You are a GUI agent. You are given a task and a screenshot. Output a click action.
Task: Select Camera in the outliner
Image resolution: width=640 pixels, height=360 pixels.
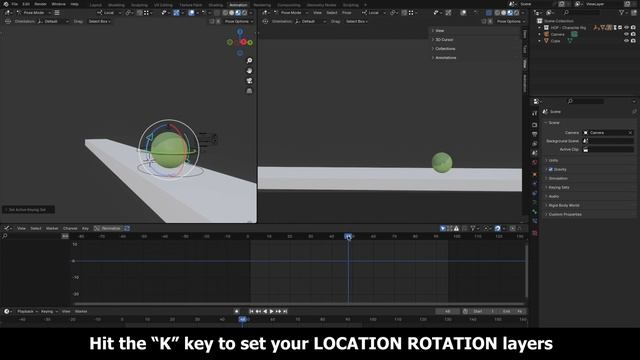click(x=557, y=34)
